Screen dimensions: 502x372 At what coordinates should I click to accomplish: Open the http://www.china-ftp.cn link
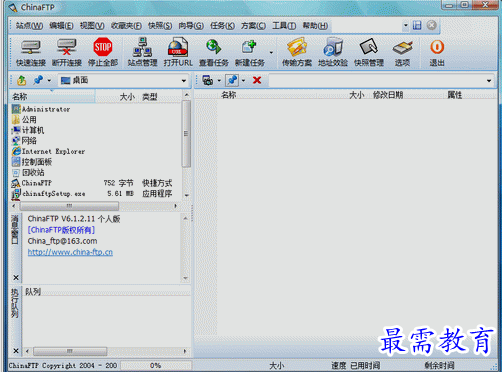(x=70, y=252)
